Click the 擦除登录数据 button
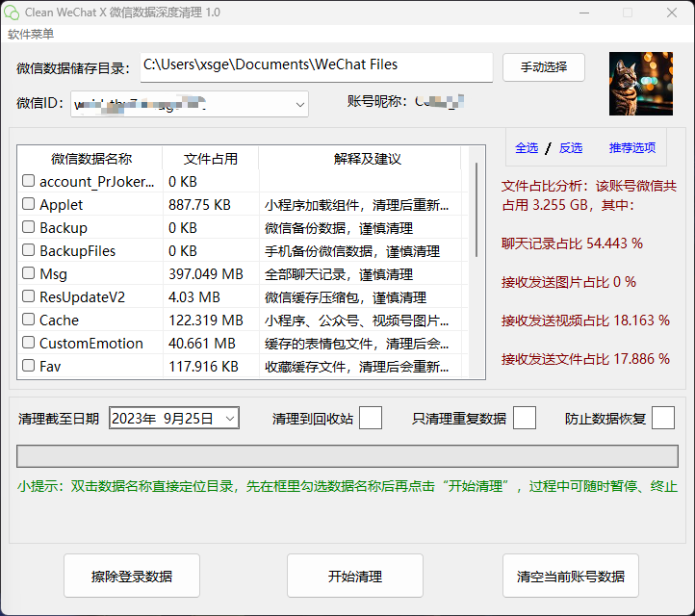Image resolution: width=695 pixels, height=616 pixels. coord(132,576)
